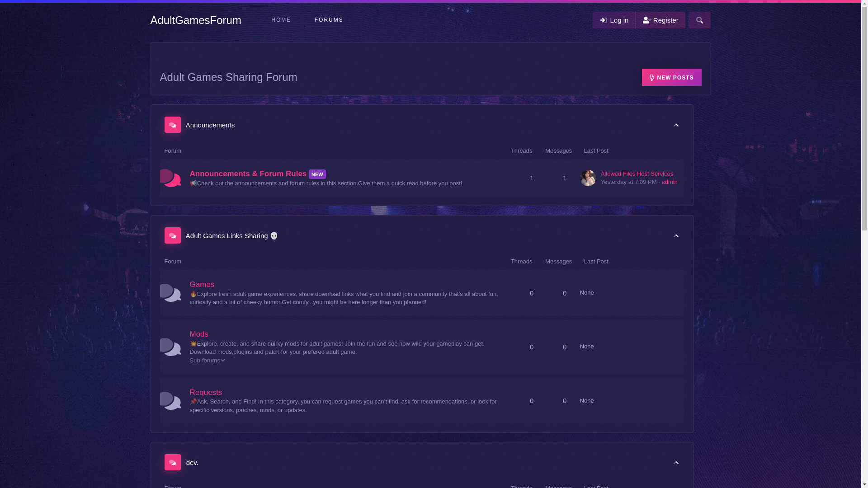Open the Mods forum link

199,334
